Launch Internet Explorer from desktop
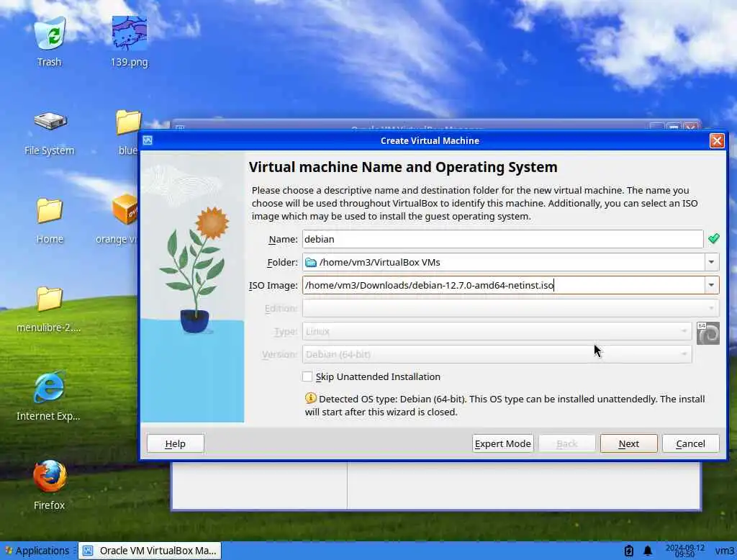This screenshot has height=560, width=737. (50, 387)
